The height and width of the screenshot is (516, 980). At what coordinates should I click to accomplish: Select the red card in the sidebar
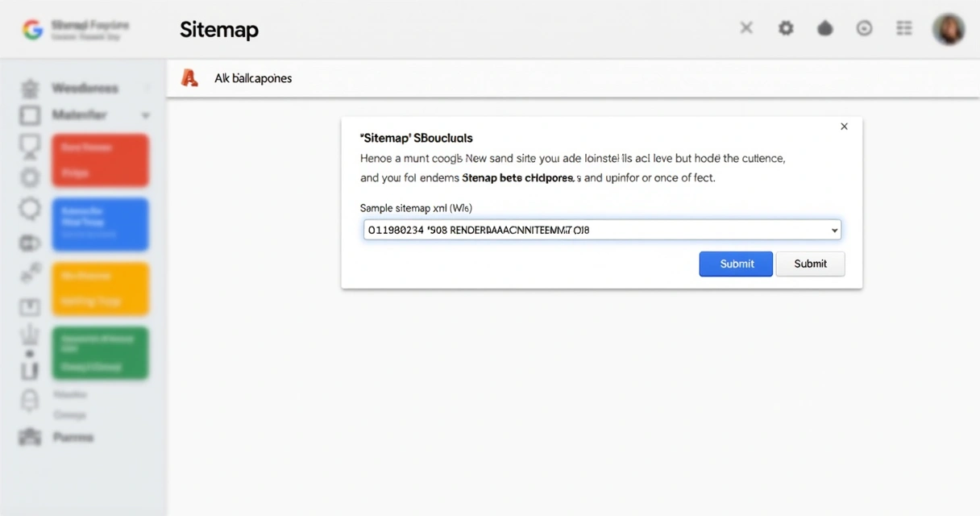point(100,160)
